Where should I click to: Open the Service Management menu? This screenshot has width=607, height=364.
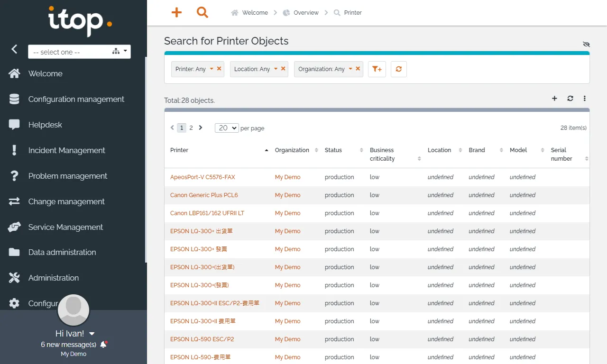pyautogui.click(x=65, y=227)
